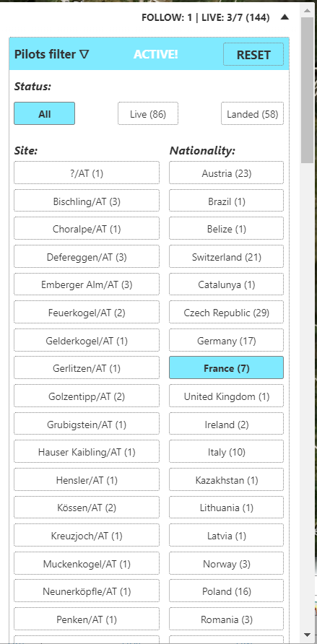Filter nationality by Austria (23)
This screenshot has height=644, width=317.
coord(226,173)
